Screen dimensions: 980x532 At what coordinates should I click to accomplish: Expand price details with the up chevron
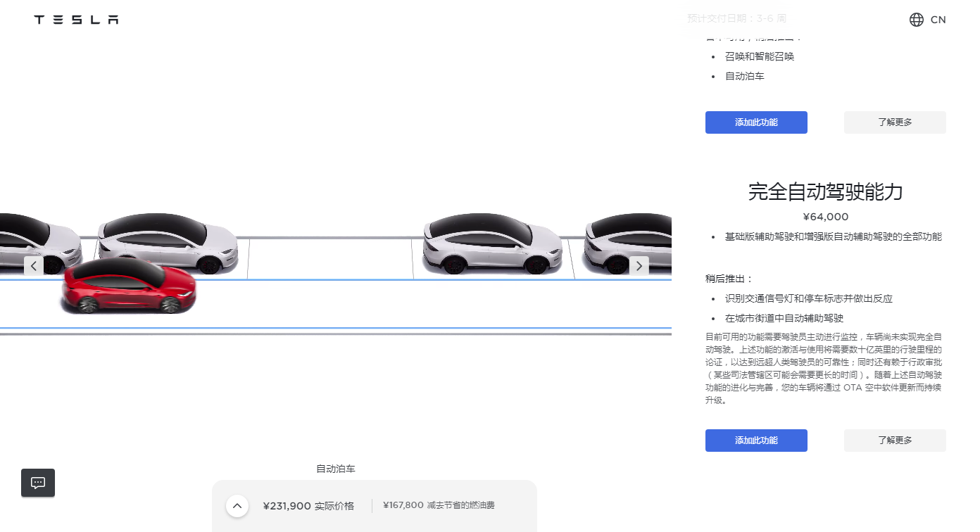click(x=237, y=506)
